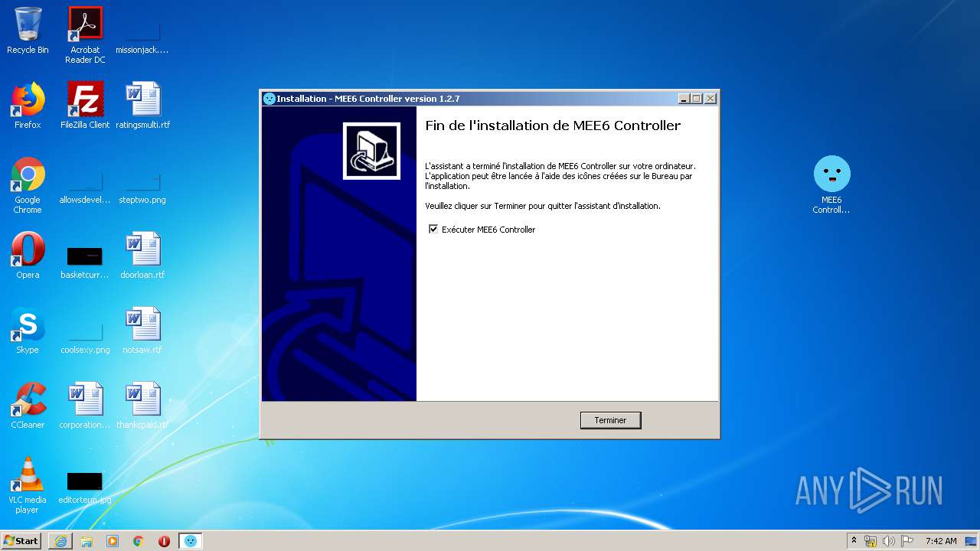980x551 pixels.
Task: Open Windows Explorer folder in taskbar
Action: [x=87, y=541]
